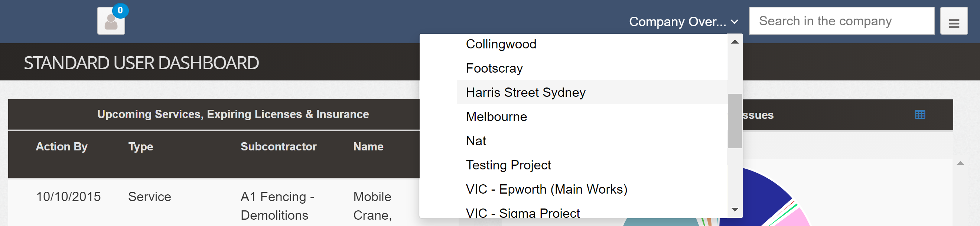
Task: Click the Search in the company field
Action: click(841, 21)
